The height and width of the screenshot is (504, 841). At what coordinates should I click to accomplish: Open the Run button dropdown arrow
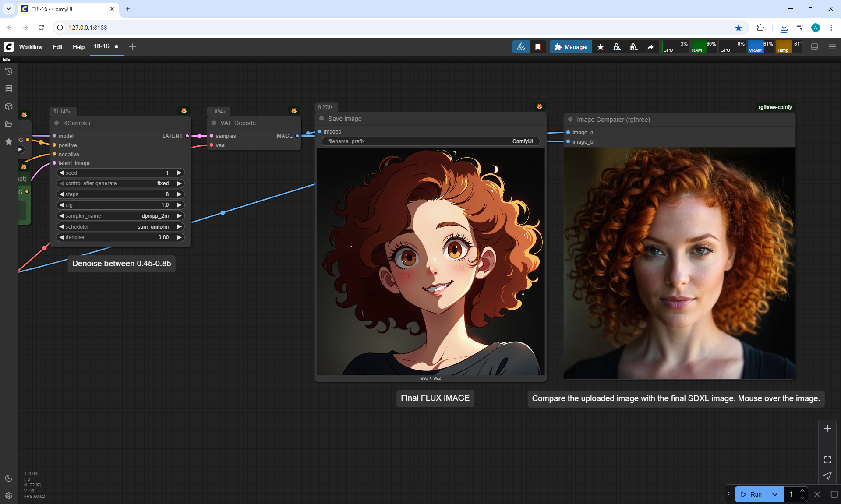click(x=775, y=494)
